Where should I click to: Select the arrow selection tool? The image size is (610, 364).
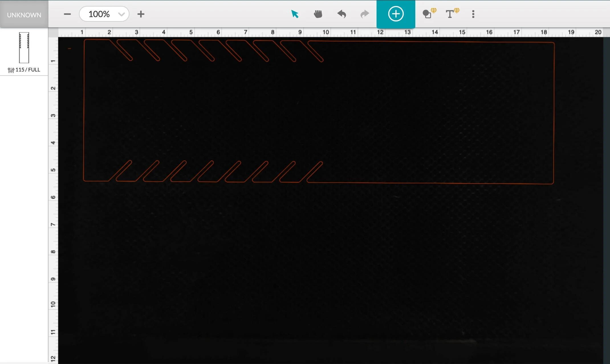295,14
